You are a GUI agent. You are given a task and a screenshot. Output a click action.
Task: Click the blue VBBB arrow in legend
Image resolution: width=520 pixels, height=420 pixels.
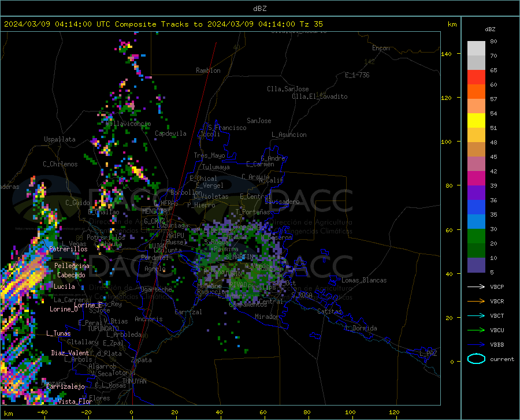tap(476, 345)
